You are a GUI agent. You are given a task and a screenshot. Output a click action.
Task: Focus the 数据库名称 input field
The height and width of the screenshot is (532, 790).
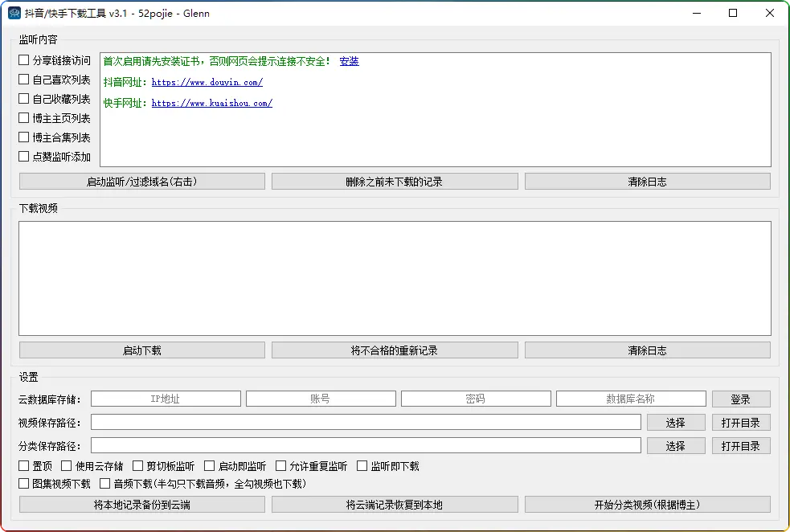tap(632, 399)
